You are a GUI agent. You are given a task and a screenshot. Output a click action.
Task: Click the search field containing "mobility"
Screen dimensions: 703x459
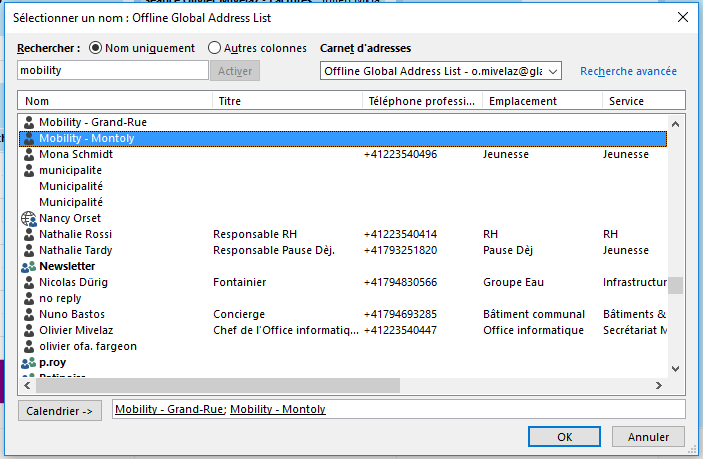tap(113, 71)
